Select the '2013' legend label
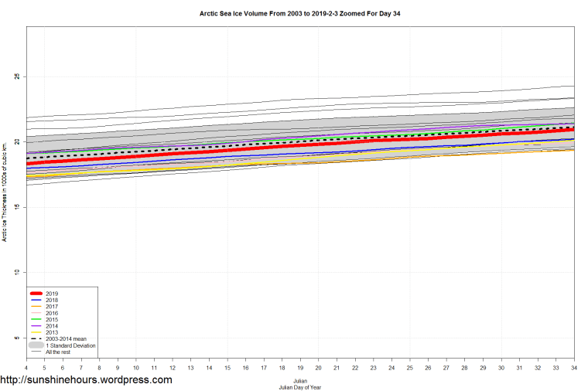 coord(52,332)
